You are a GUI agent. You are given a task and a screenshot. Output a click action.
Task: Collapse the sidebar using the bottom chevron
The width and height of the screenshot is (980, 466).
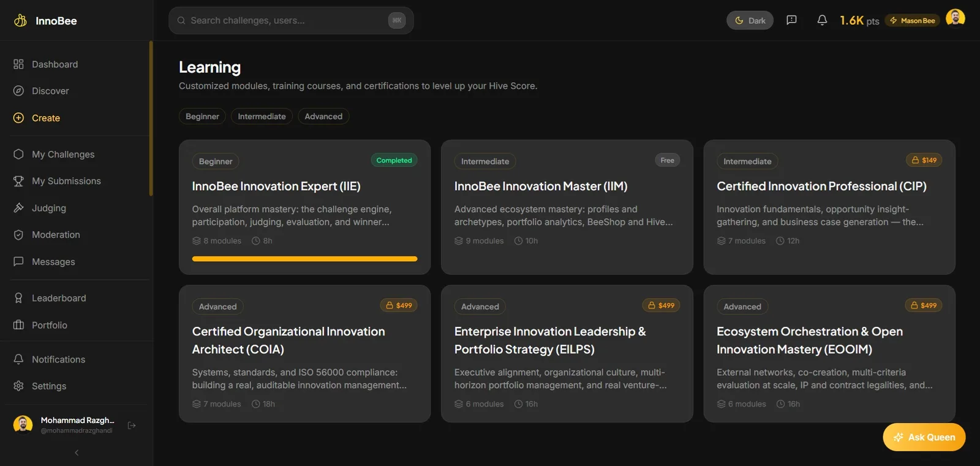coord(77,453)
